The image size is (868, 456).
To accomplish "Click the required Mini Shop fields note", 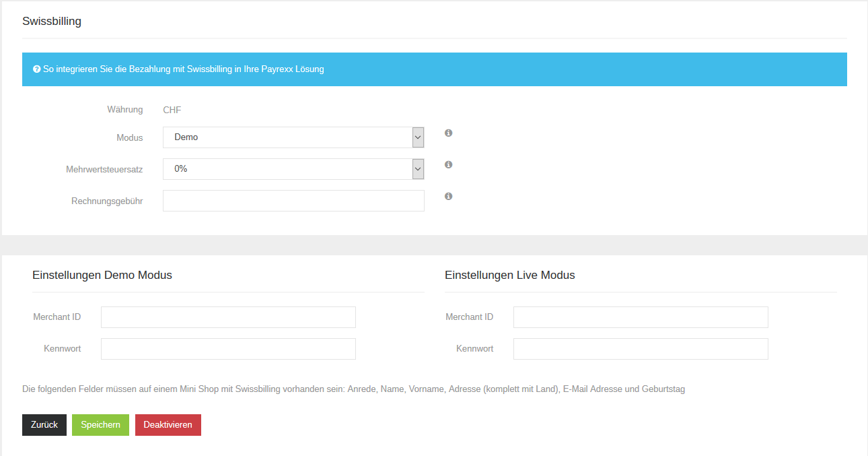I will (x=354, y=389).
